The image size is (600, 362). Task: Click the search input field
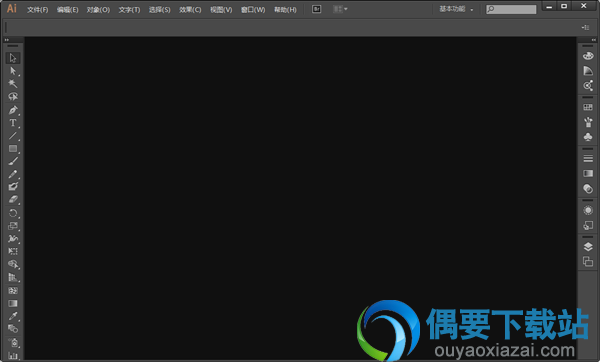tap(511, 9)
